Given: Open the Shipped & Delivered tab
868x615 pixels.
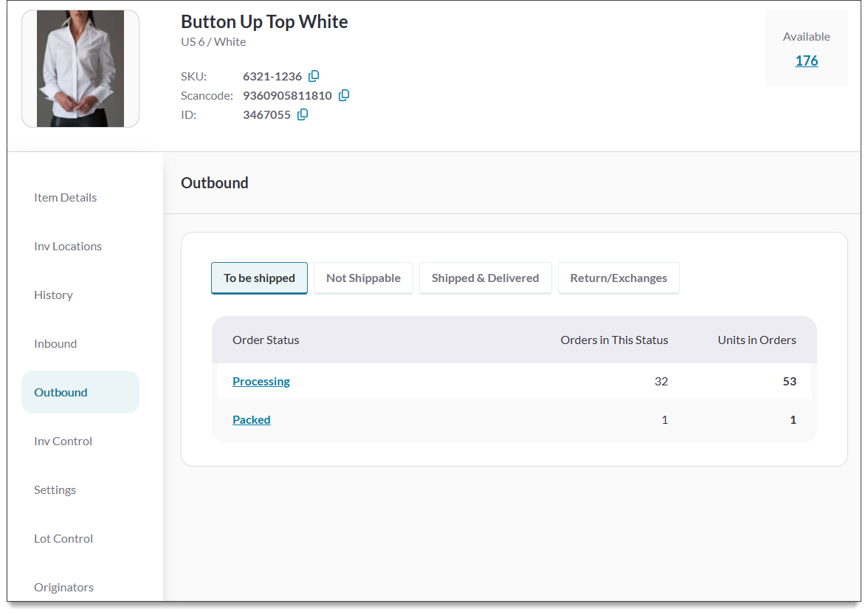Looking at the screenshot, I should point(485,278).
